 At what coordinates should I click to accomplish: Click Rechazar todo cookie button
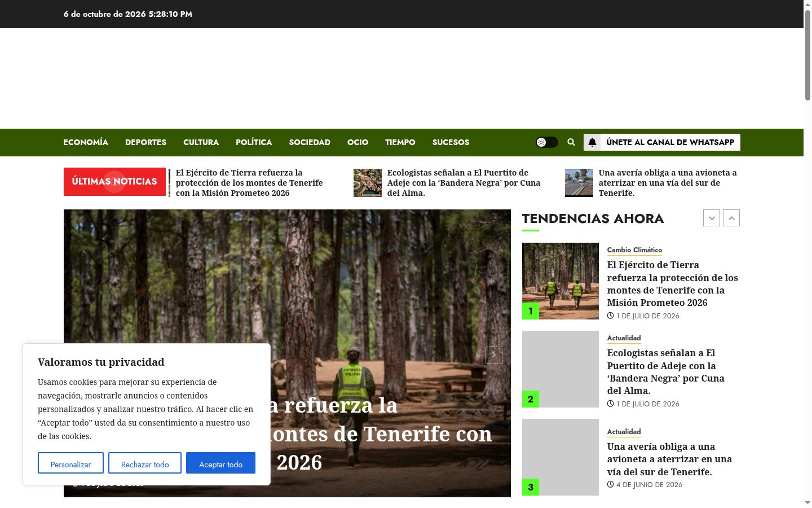[x=145, y=463]
